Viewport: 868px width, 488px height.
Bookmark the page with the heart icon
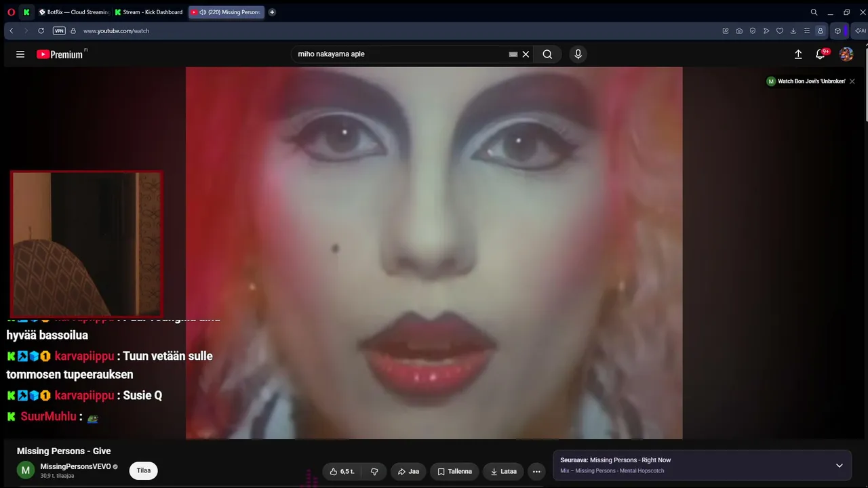tap(780, 30)
